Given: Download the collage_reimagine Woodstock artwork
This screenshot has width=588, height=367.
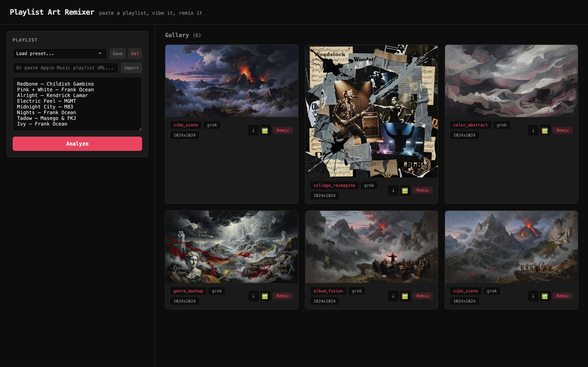Looking at the screenshot, I should point(393,190).
